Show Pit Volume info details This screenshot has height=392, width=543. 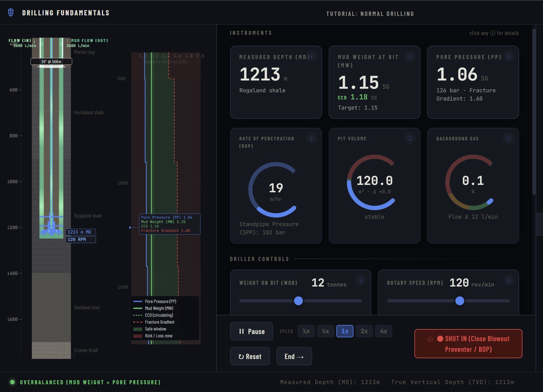pyautogui.click(x=410, y=138)
